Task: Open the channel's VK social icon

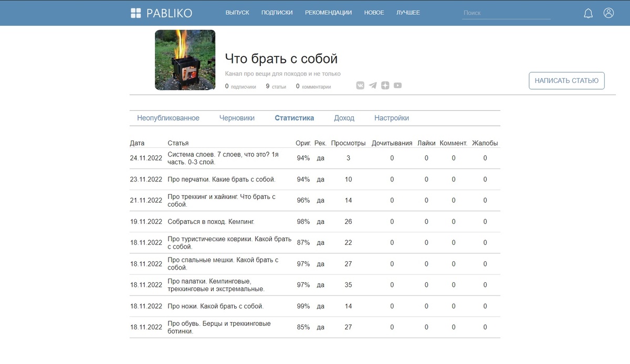Action: click(x=360, y=85)
